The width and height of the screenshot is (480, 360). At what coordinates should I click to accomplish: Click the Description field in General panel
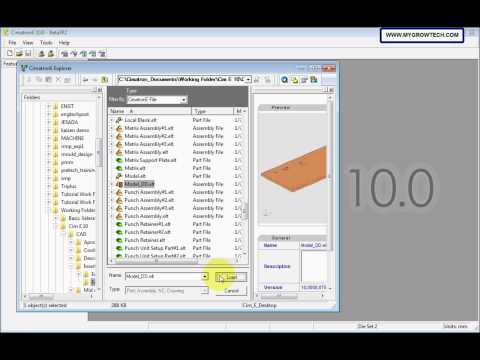click(315, 266)
